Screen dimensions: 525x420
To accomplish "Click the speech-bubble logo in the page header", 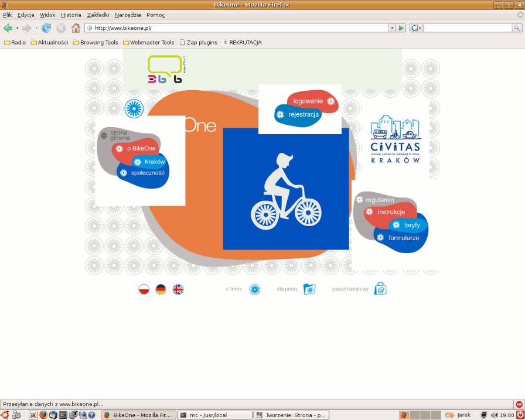I will pos(166,69).
